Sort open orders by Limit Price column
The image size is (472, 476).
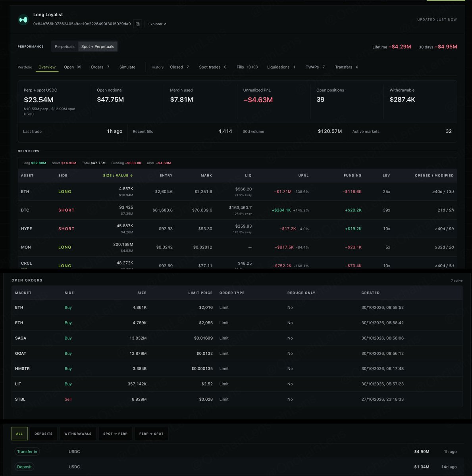(200, 293)
